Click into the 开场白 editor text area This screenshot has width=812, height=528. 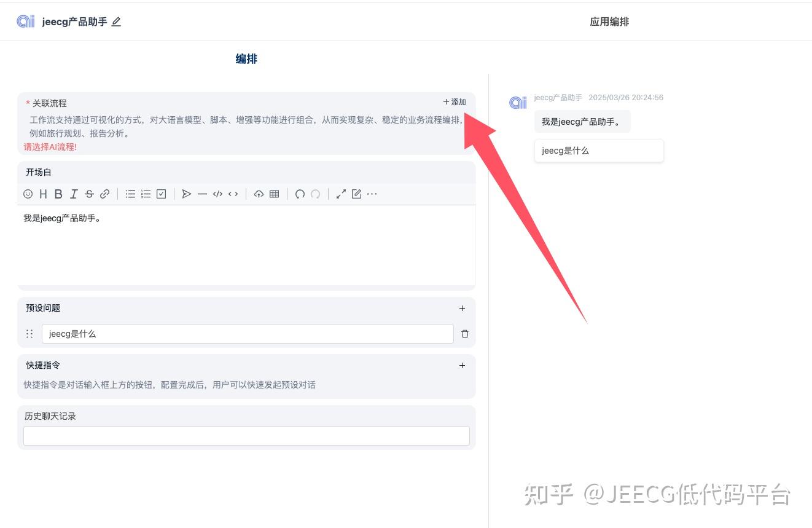click(246, 245)
